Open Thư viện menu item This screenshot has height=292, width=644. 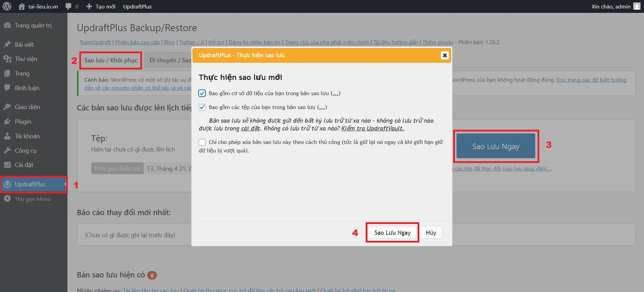click(x=26, y=59)
